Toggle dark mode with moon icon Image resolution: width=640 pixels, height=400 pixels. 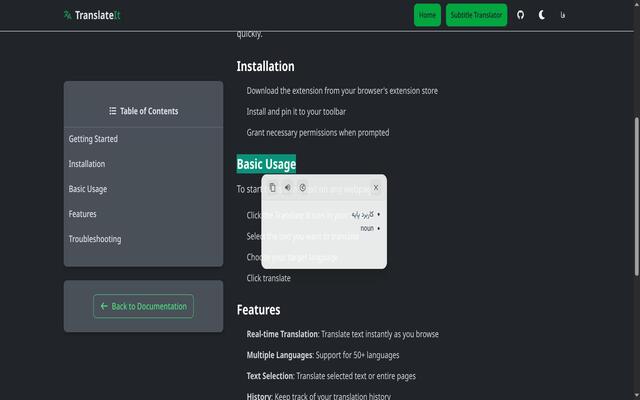pos(542,15)
